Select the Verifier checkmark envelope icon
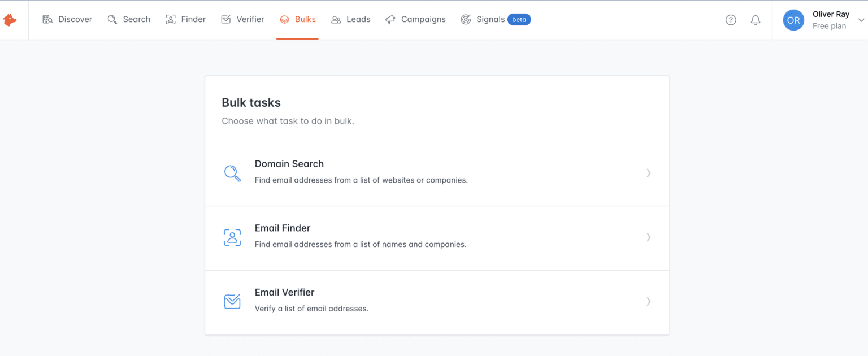Viewport: 868px width, 356px height. (x=225, y=19)
